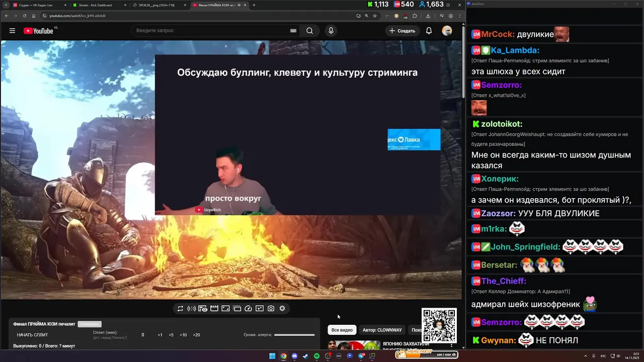This screenshot has height=362, width=644.
Task: Click Gwynan username in chat window
Action: [499, 340]
